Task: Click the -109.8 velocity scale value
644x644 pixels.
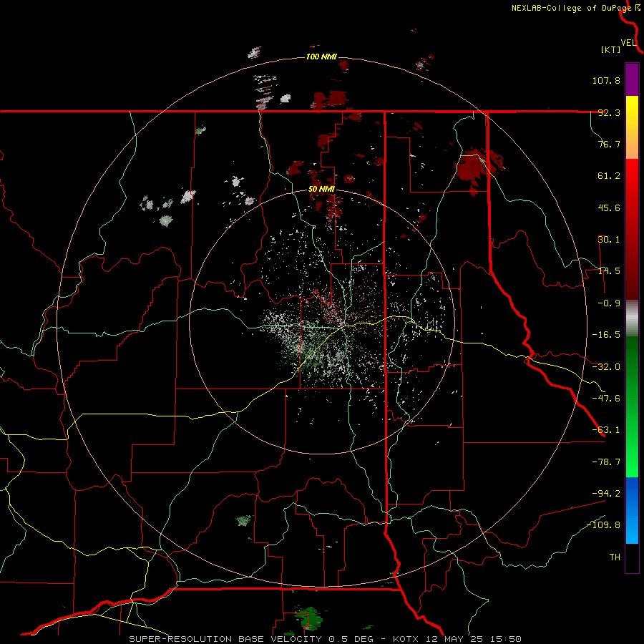Action: (x=603, y=525)
